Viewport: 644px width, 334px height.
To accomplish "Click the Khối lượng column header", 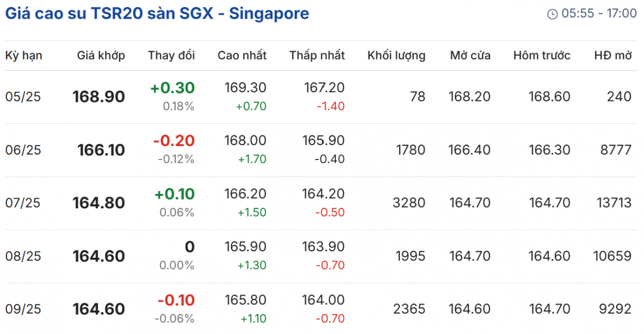I will click(396, 55).
